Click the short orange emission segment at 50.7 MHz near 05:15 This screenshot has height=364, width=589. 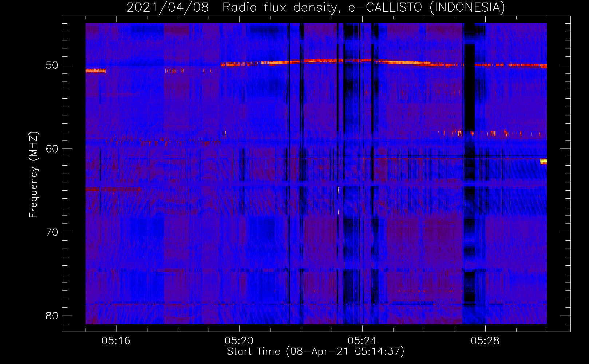(x=96, y=71)
